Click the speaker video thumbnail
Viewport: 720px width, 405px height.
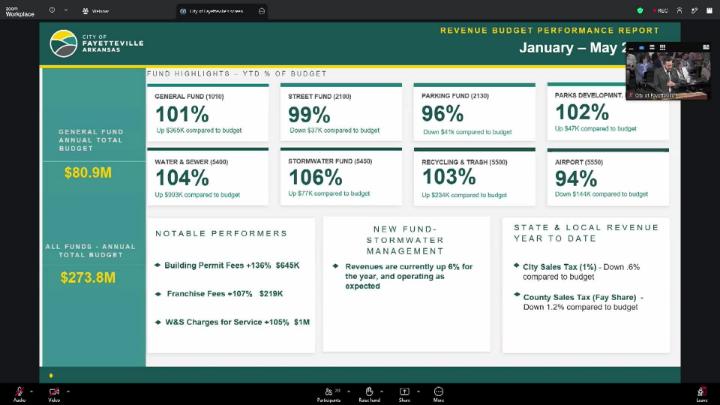[x=668, y=75]
